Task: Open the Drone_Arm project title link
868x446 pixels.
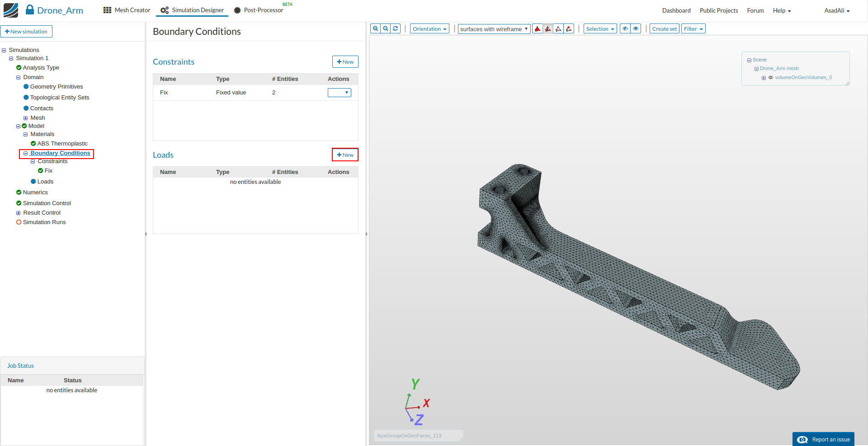Action: pyautogui.click(x=60, y=10)
